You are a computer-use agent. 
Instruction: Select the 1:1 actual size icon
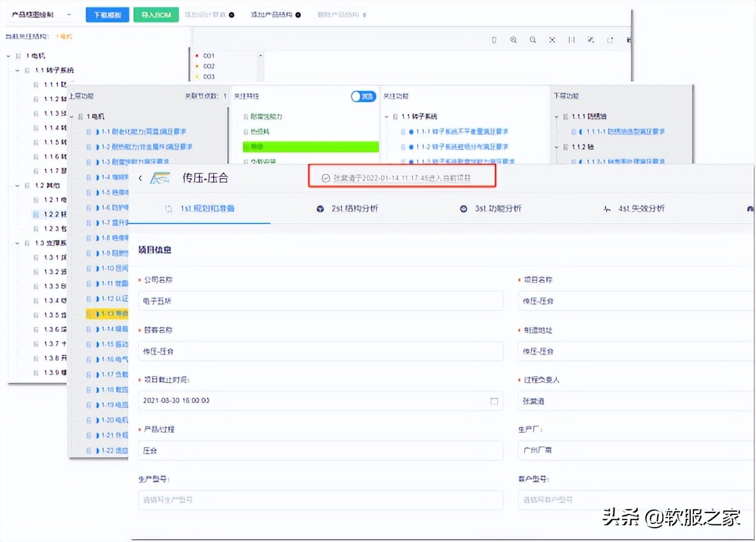[571, 39]
